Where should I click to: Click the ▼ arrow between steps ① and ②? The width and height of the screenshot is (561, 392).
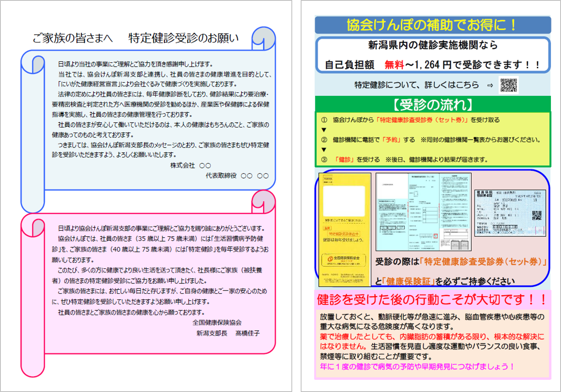point(324,130)
